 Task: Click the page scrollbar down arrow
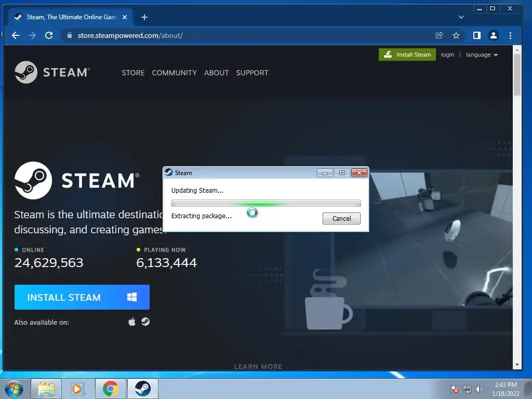click(517, 365)
